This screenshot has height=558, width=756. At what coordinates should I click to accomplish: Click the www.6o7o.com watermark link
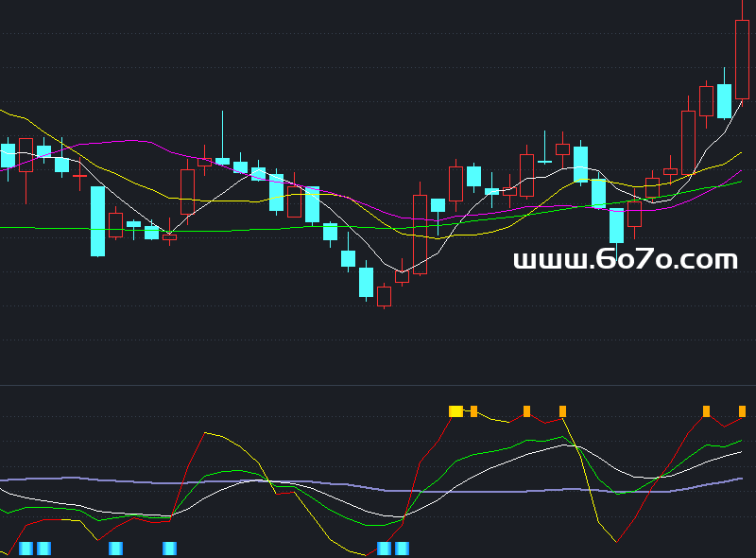625,260
